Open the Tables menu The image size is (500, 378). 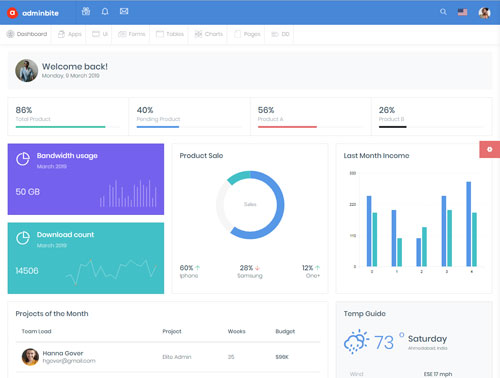point(170,34)
